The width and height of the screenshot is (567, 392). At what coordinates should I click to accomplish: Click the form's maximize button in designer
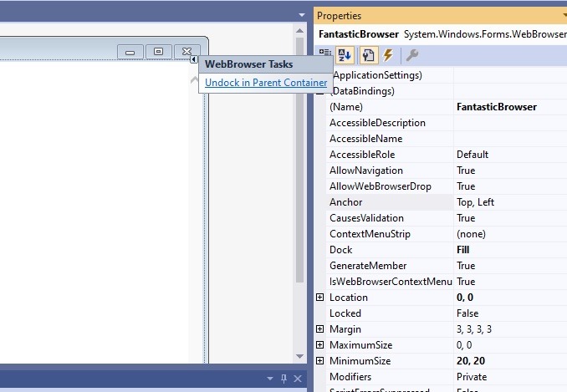158,52
